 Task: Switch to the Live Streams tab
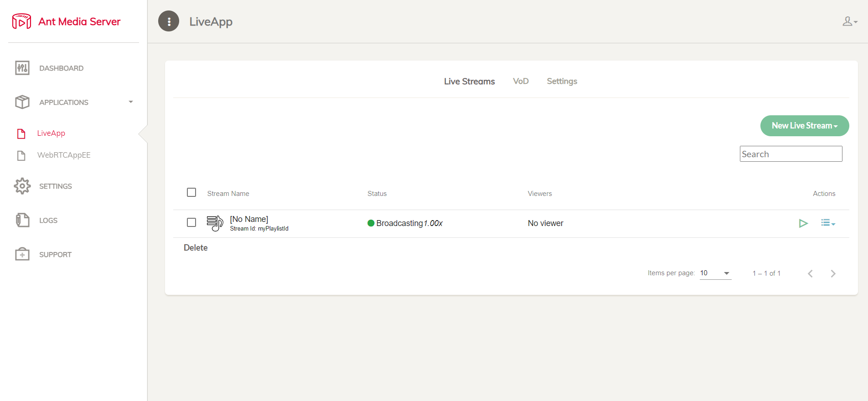pos(469,81)
